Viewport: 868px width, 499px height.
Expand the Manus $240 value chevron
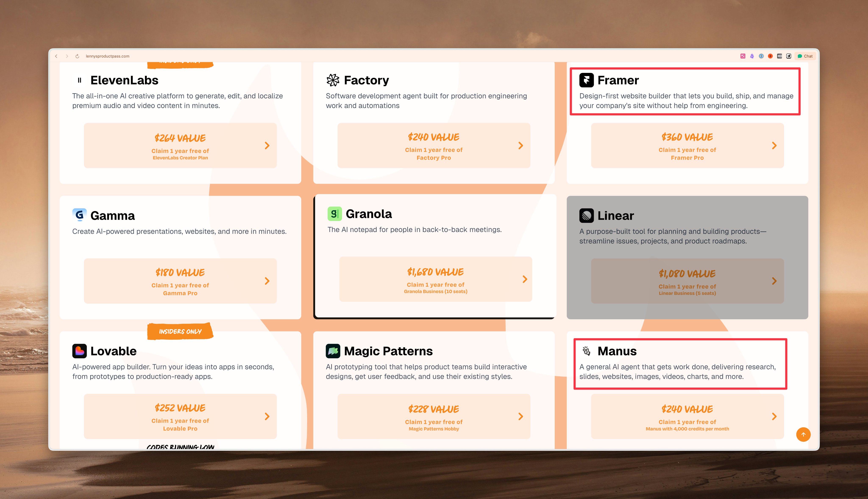point(774,416)
